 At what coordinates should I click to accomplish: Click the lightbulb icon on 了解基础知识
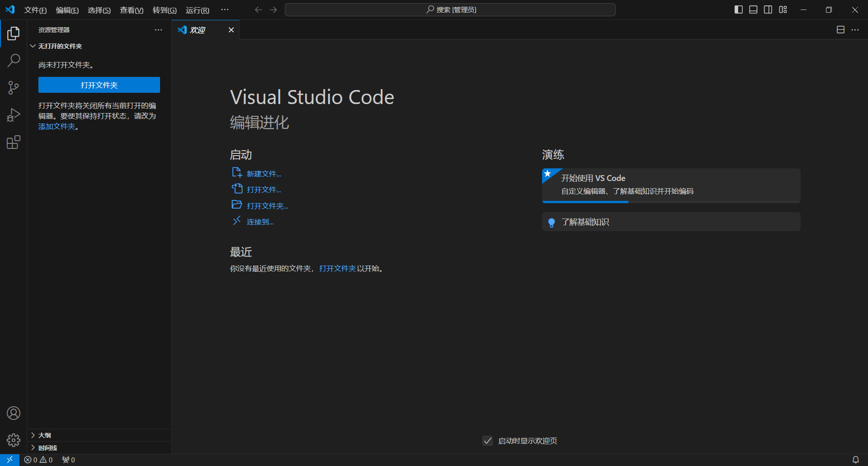[x=552, y=223]
